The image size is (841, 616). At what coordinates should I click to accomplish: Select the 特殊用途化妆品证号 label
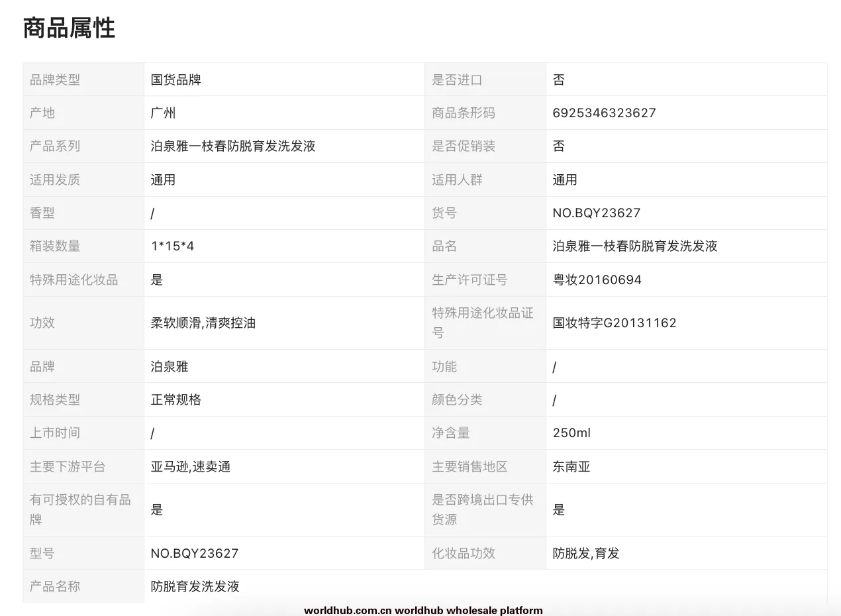coord(483,323)
